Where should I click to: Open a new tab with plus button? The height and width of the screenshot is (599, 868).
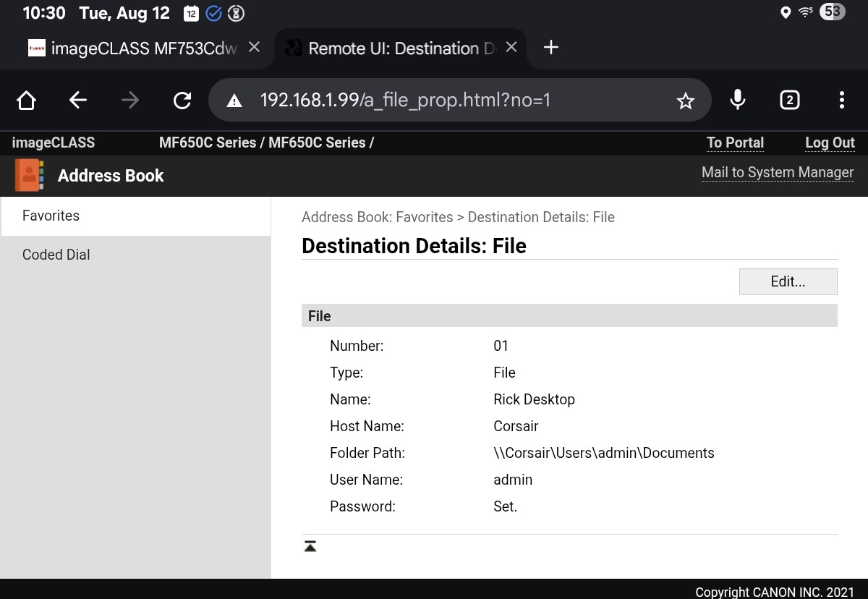tap(551, 48)
